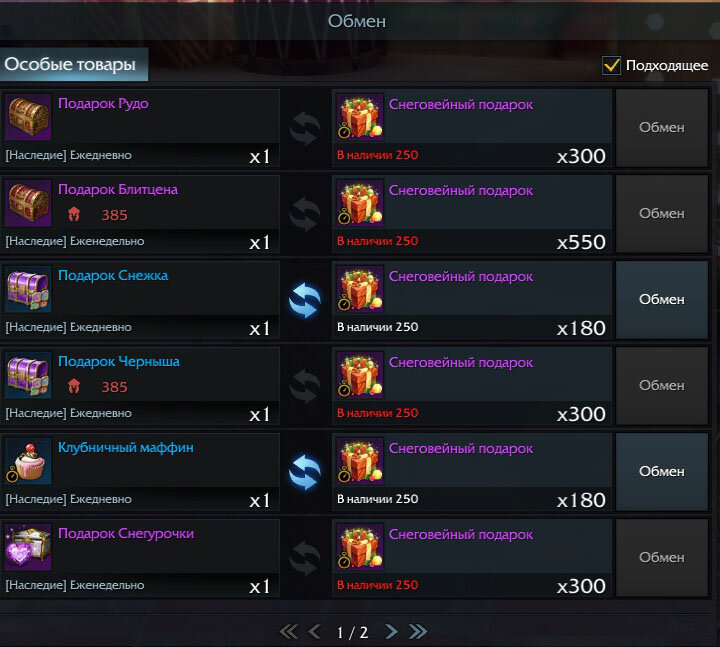Jump to first page double arrow

point(288,632)
